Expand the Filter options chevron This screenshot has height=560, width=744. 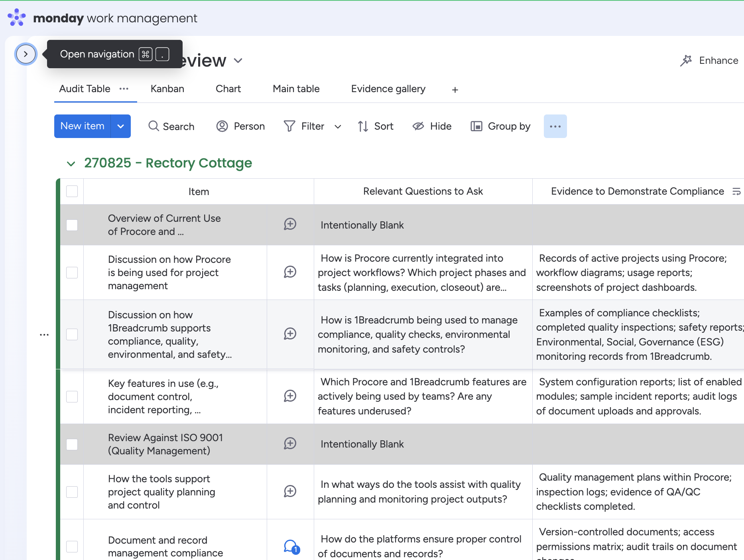click(338, 126)
